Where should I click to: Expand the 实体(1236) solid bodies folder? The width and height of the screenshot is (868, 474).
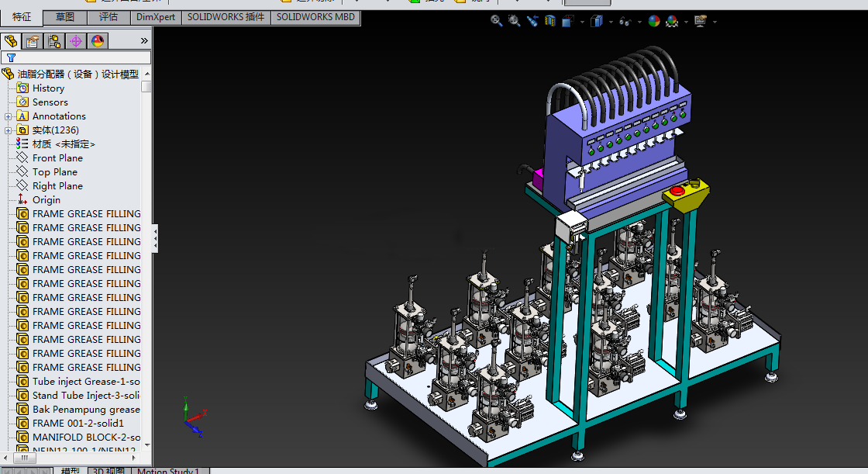(x=9, y=130)
